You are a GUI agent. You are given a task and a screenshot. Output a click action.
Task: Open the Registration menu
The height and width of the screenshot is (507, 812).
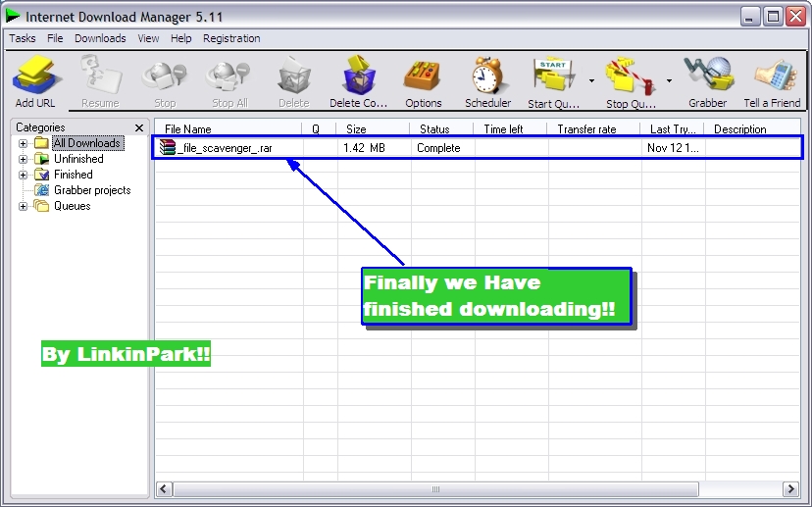(231, 38)
